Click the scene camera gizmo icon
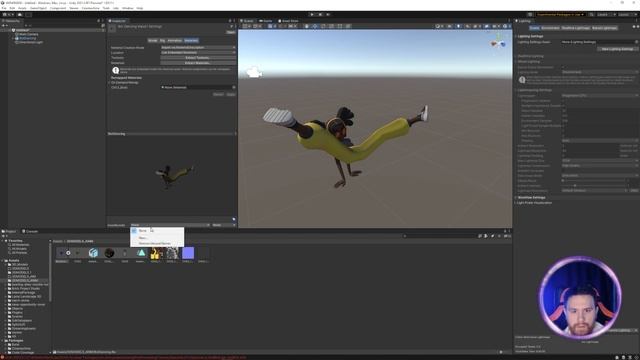 (x=254, y=73)
